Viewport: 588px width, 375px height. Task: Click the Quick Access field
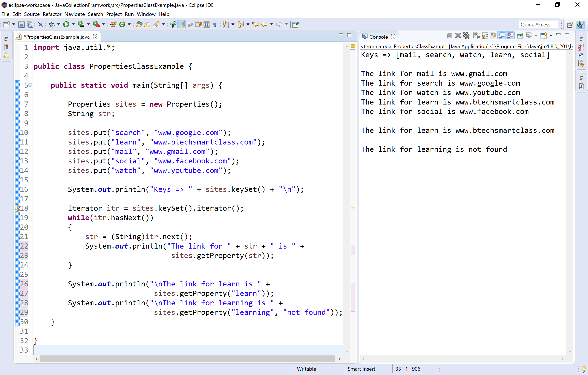[538, 25]
